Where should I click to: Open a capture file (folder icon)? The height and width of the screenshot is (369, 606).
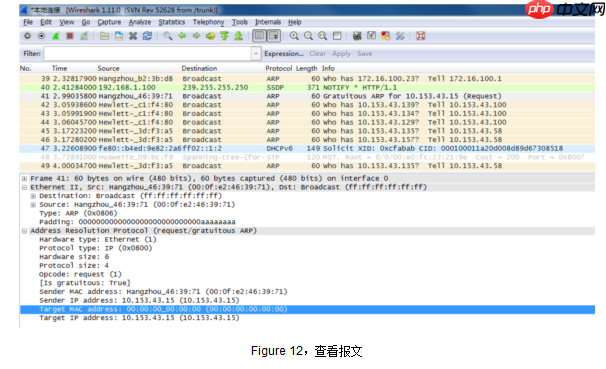104,36
